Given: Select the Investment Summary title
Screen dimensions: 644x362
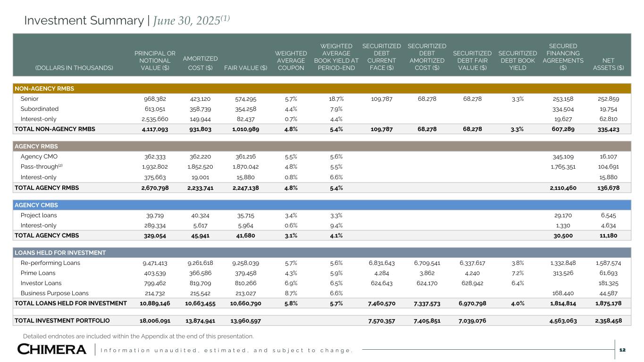Looking at the screenshot, I should 127,20.
